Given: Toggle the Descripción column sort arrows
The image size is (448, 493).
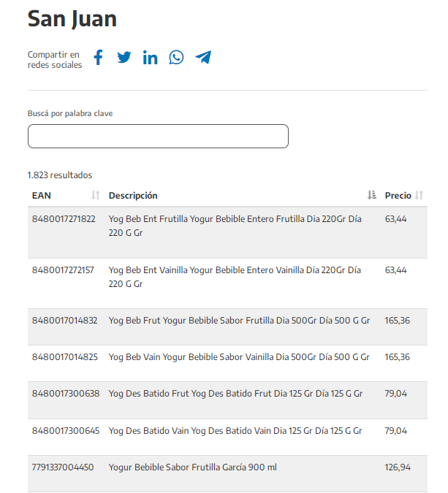Looking at the screenshot, I should 372,196.
